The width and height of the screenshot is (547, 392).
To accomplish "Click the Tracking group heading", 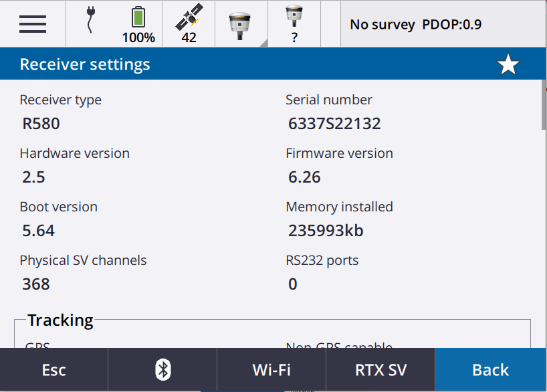I will click(60, 320).
